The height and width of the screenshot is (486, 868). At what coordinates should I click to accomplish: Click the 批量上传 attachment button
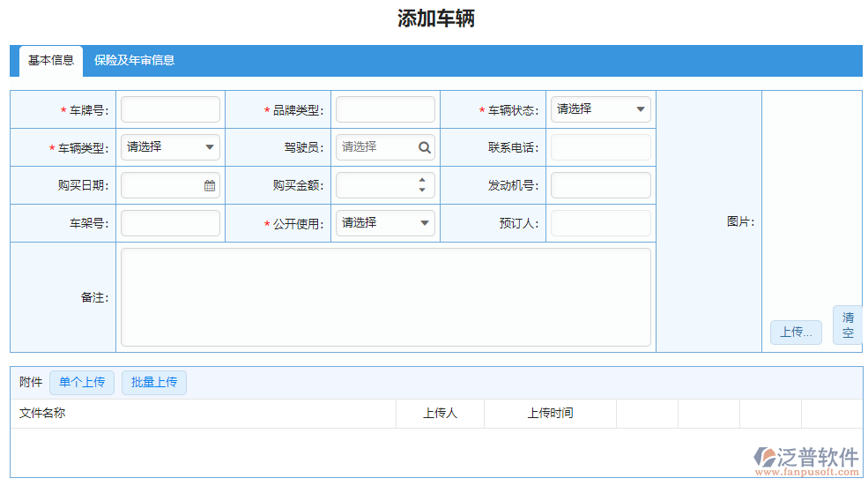(x=154, y=382)
